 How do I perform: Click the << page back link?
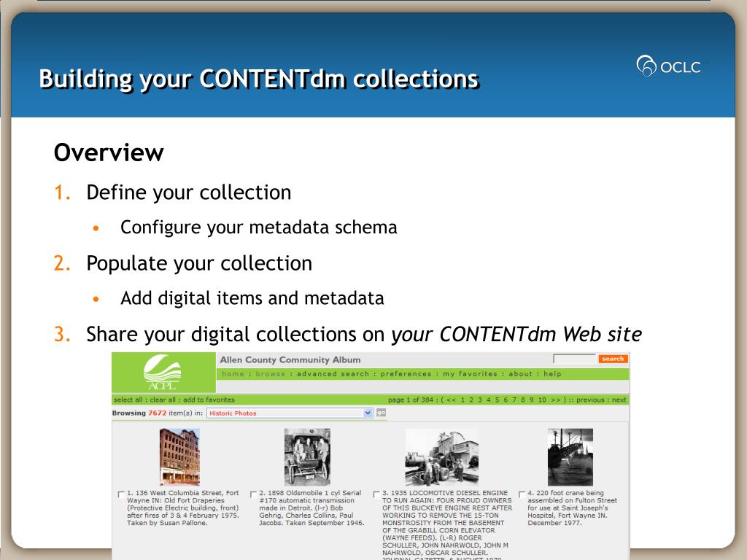451,400
